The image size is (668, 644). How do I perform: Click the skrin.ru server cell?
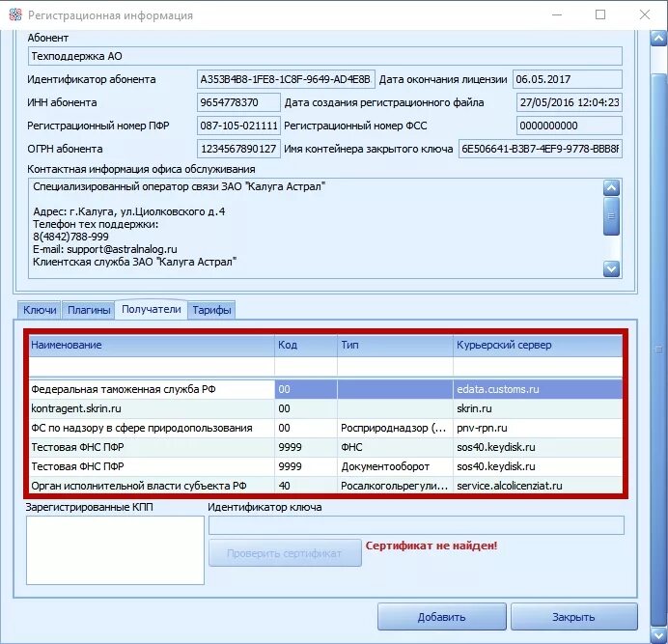tap(538, 408)
